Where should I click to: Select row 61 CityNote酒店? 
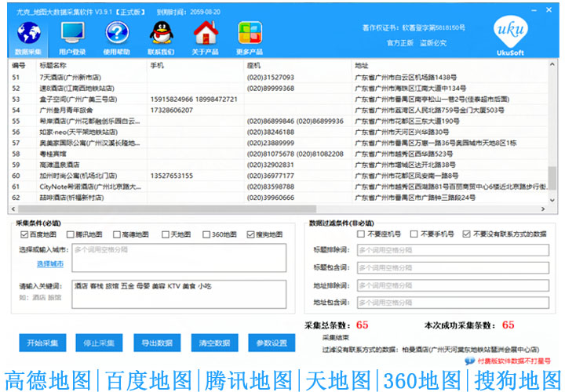tap(278, 187)
